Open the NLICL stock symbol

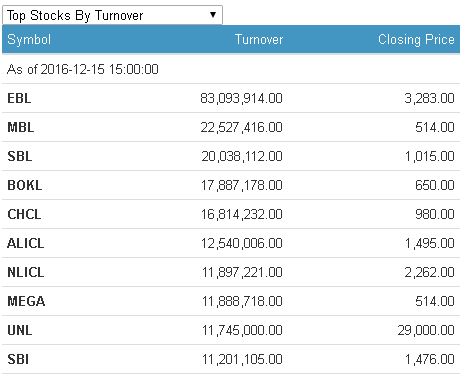pos(26,272)
